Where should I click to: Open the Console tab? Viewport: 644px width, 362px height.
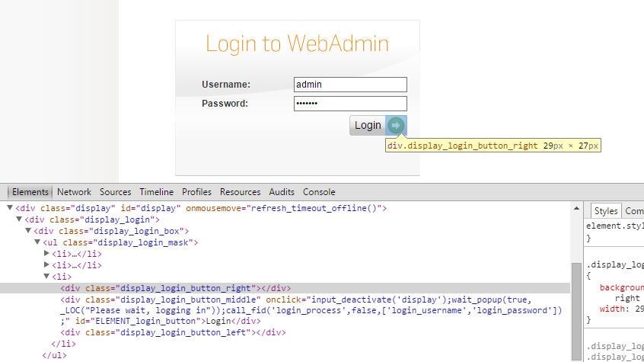pos(319,192)
